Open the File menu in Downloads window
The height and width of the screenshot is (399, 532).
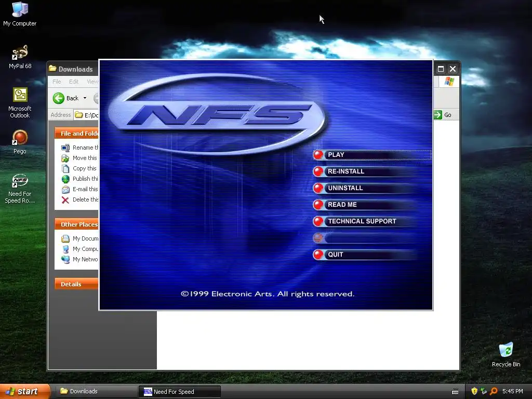[x=57, y=82]
